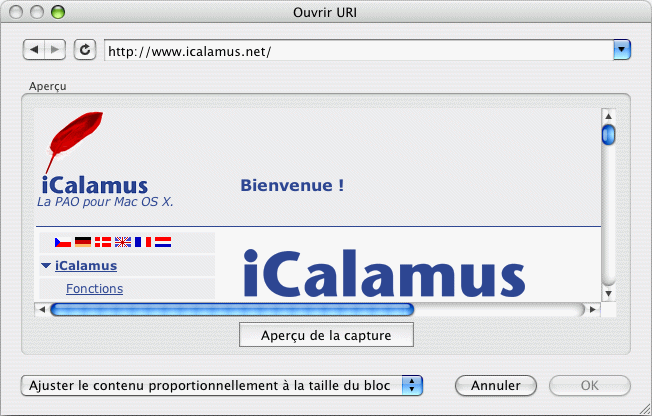652x416 pixels.
Task: Click the green zoom window button
Action: pyautogui.click(x=58, y=12)
